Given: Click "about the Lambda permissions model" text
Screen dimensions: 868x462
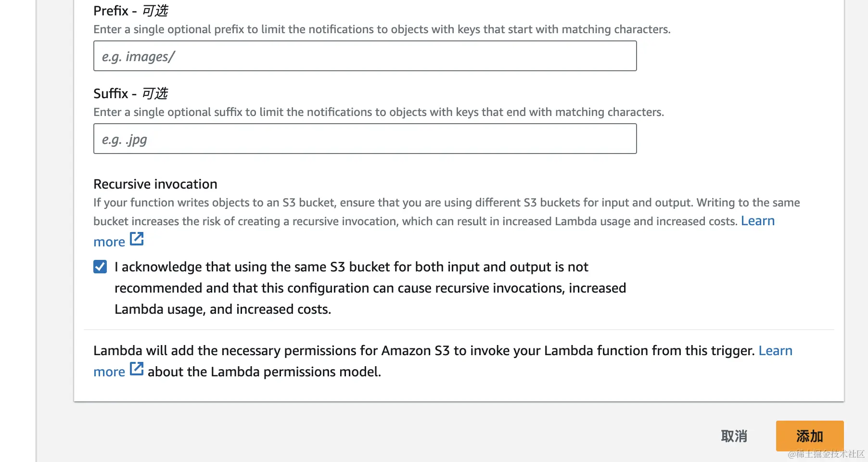Looking at the screenshot, I should pyautogui.click(x=264, y=372).
